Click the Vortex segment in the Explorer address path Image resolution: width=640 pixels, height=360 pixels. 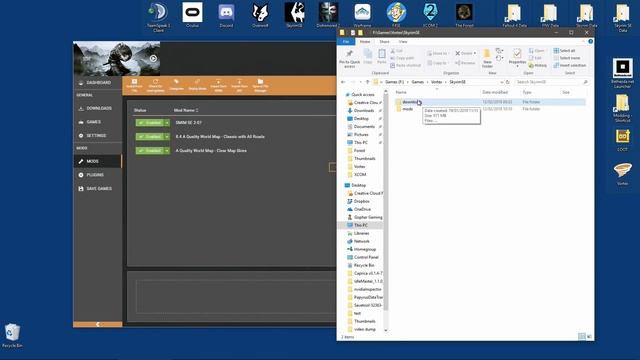click(436, 82)
